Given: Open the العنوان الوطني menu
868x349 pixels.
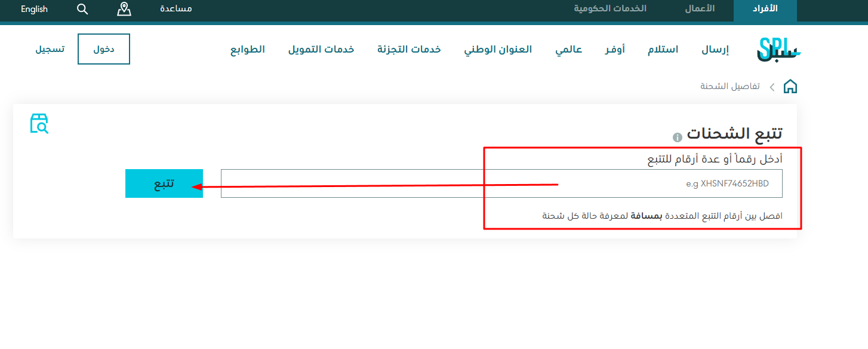Looking at the screenshot, I should 498,49.
